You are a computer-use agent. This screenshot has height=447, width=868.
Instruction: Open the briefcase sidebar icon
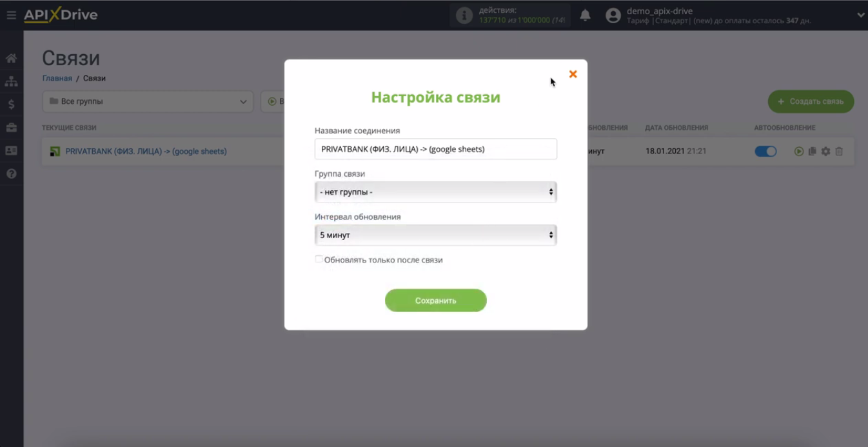[11, 128]
